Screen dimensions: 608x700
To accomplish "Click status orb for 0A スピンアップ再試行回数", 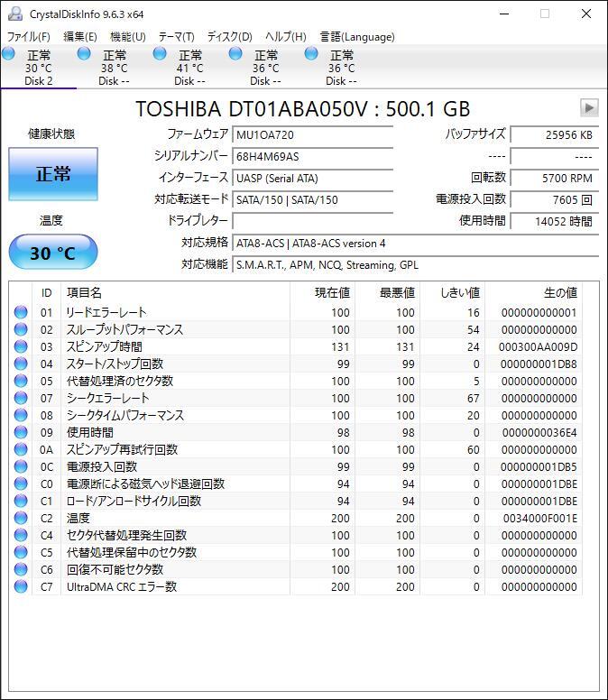I will [x=21, y=449].
